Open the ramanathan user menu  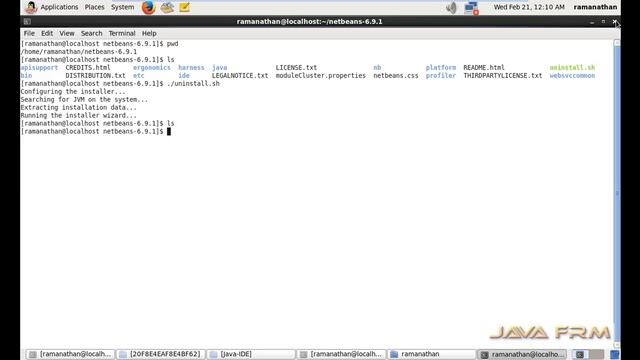click(x=595, y=7)
